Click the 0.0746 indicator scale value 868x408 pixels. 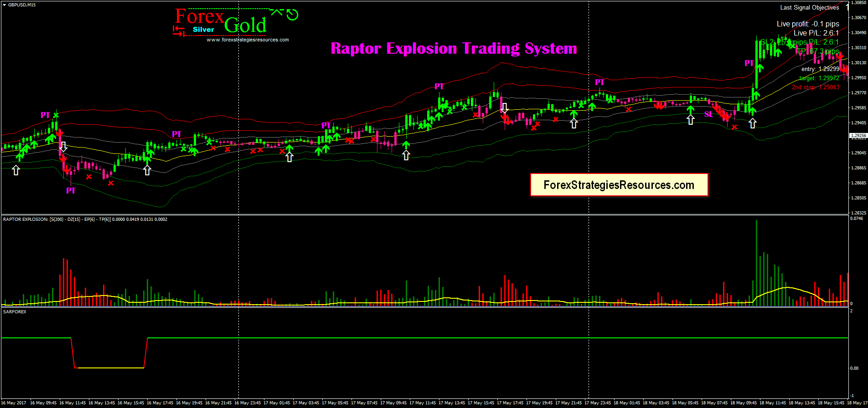(857, 219)
